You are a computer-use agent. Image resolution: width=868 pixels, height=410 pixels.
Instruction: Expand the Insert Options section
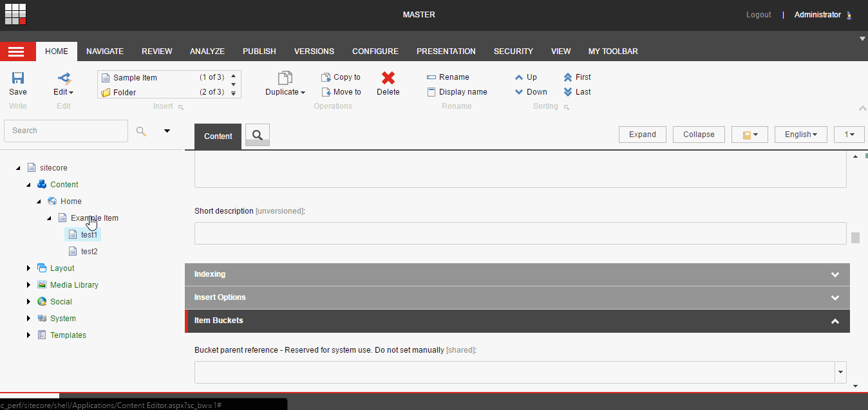click(835, 297)
